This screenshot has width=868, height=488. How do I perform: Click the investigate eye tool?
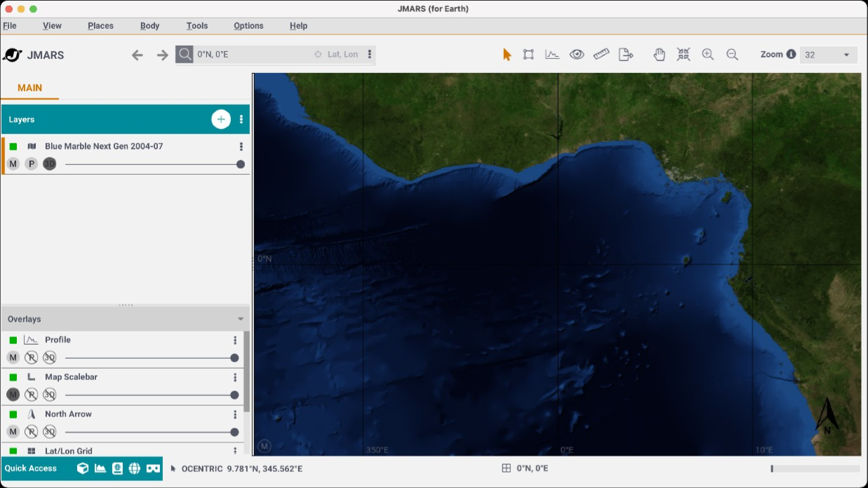577,55
